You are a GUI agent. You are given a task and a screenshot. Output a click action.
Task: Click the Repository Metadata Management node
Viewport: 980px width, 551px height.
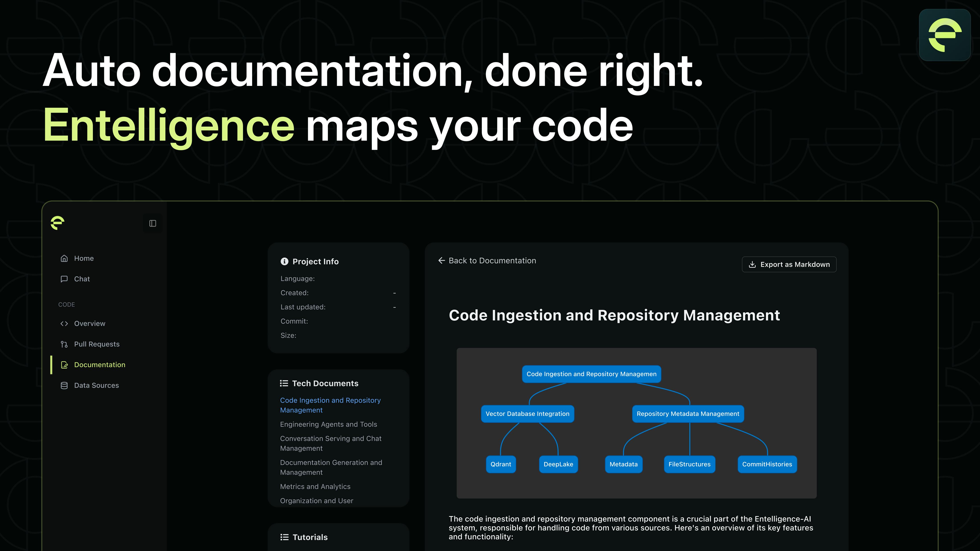coord(688,414)
